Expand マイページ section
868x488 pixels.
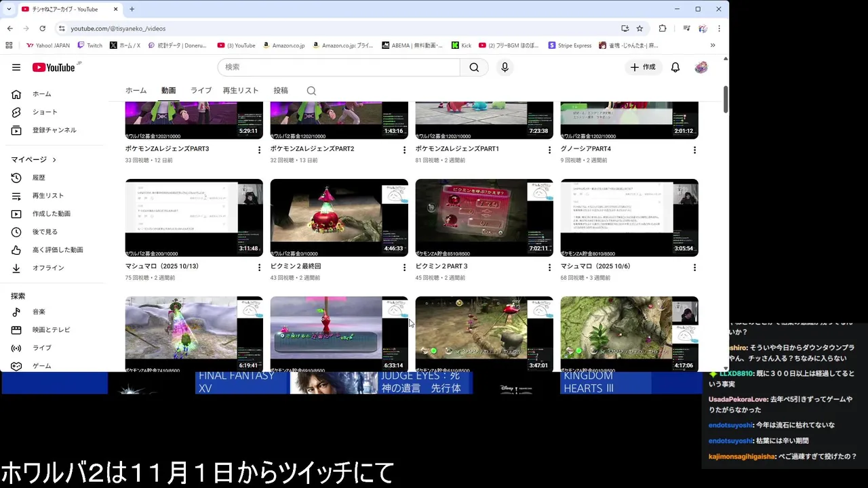click(x=34, y=159)
